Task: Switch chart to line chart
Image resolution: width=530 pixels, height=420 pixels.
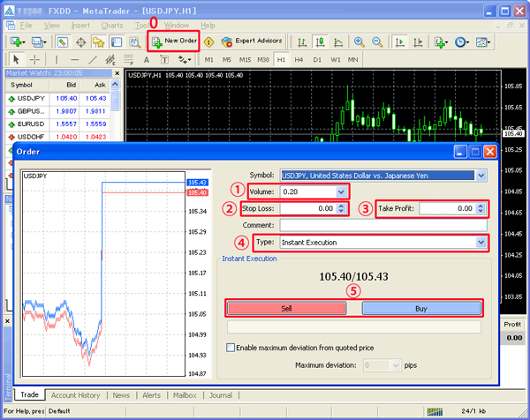Action: click(x=338, y=42)
